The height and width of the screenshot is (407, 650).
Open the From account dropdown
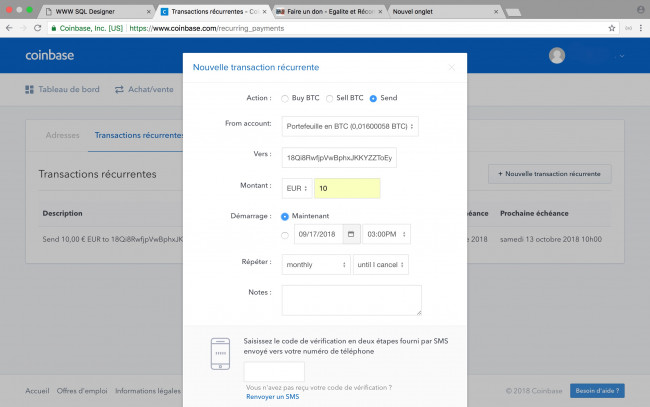tap(350, 126)
